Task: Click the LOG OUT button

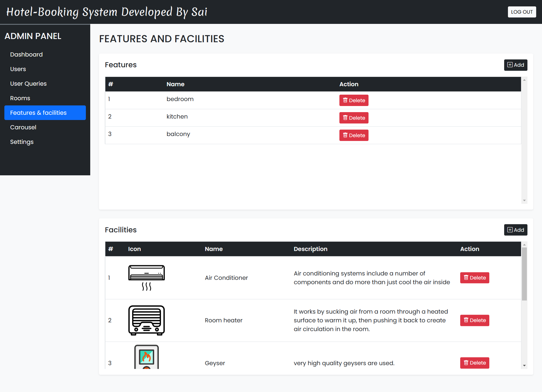Action: pyautogui.click(x=522, y=12)
